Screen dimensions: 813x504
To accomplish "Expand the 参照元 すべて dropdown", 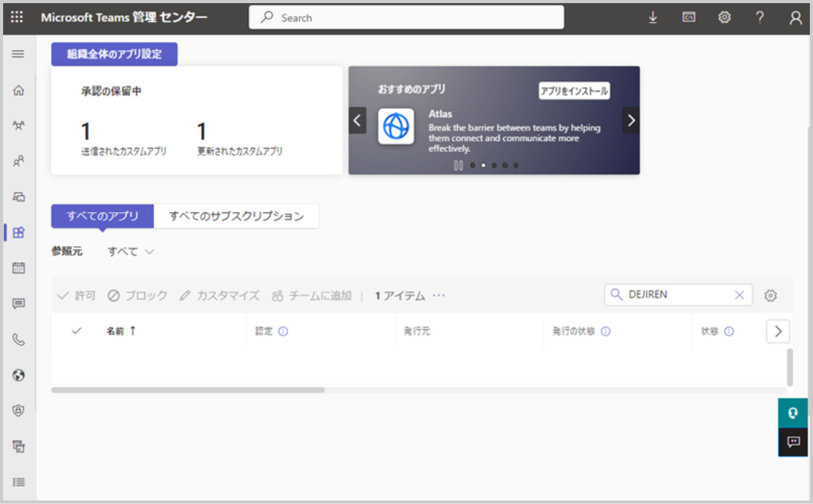I will [130, 252].
